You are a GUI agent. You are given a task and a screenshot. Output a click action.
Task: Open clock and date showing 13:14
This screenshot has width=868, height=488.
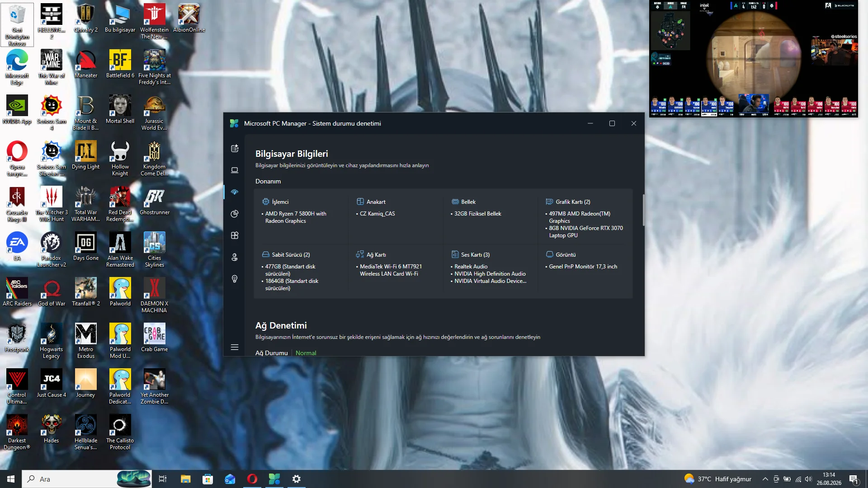[829, 479]
